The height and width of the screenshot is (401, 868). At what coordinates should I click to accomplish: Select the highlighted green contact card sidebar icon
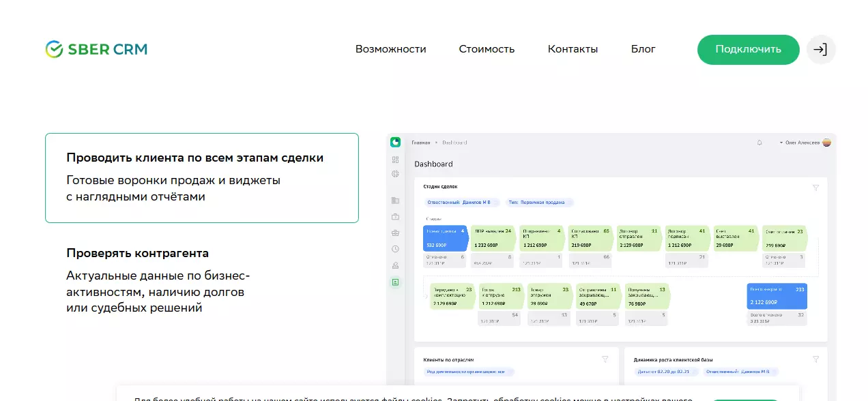click(395, 282)
